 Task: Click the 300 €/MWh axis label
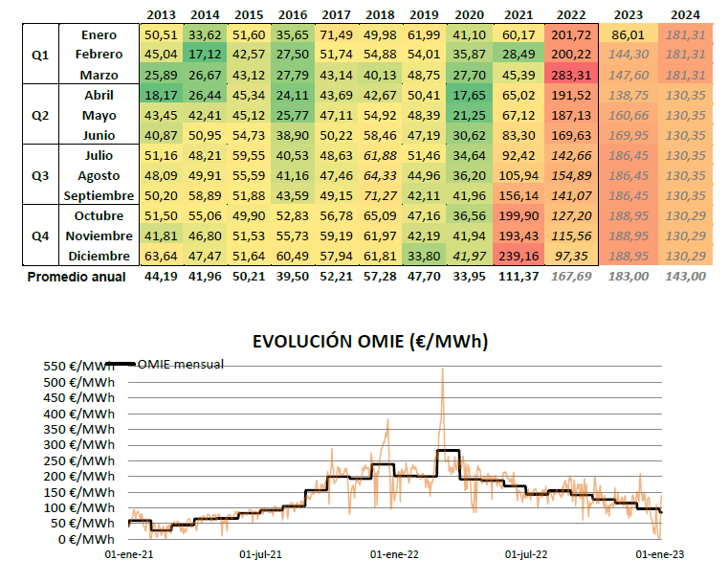pyautogui.click(x=79, y=445)
